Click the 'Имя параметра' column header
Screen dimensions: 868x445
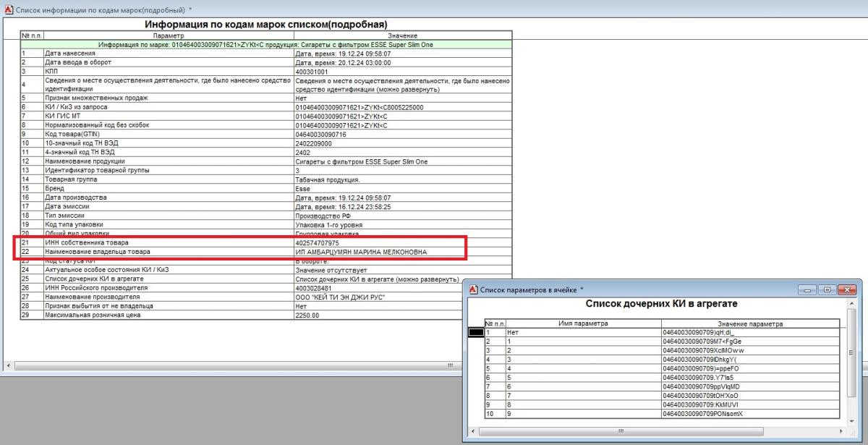(582, 323)
